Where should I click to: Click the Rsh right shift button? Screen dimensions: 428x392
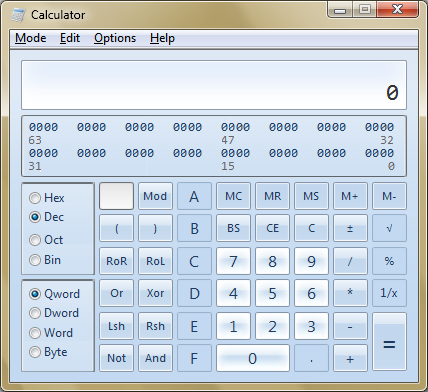click(x=155, y=326)
